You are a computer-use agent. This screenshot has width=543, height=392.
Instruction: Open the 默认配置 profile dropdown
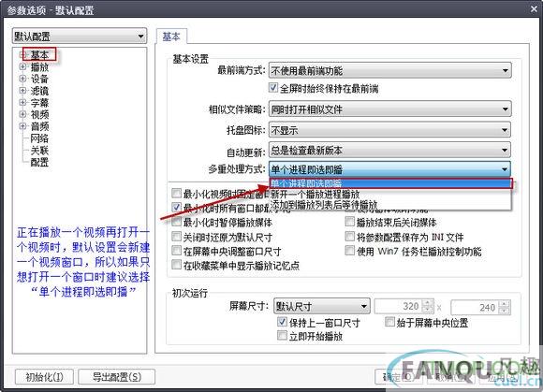[80, 36]
